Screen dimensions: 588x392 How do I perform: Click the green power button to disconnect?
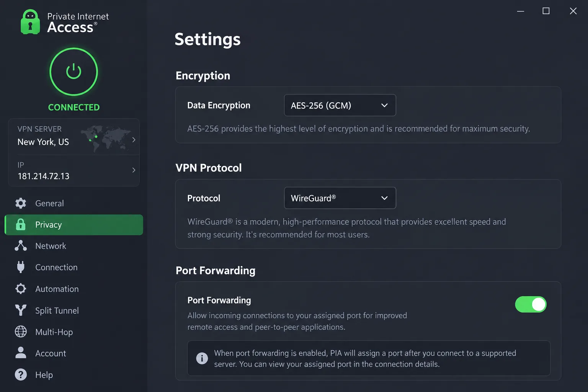pos(73,72)
